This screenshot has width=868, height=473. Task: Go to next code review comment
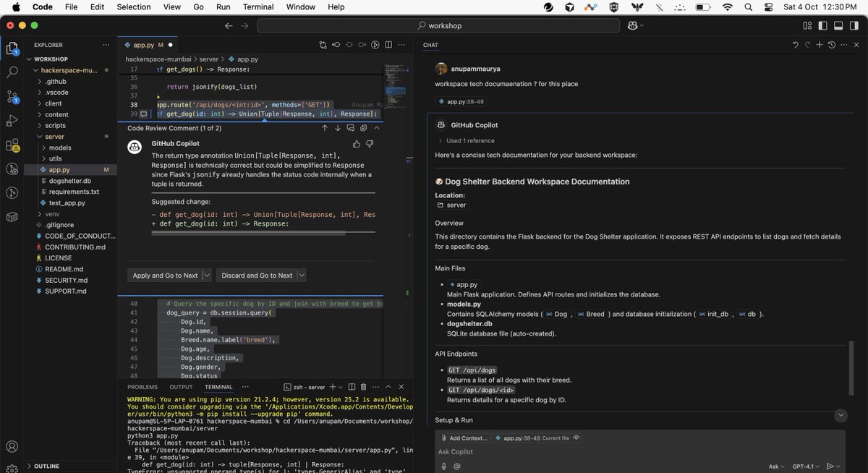coord(338,128)
